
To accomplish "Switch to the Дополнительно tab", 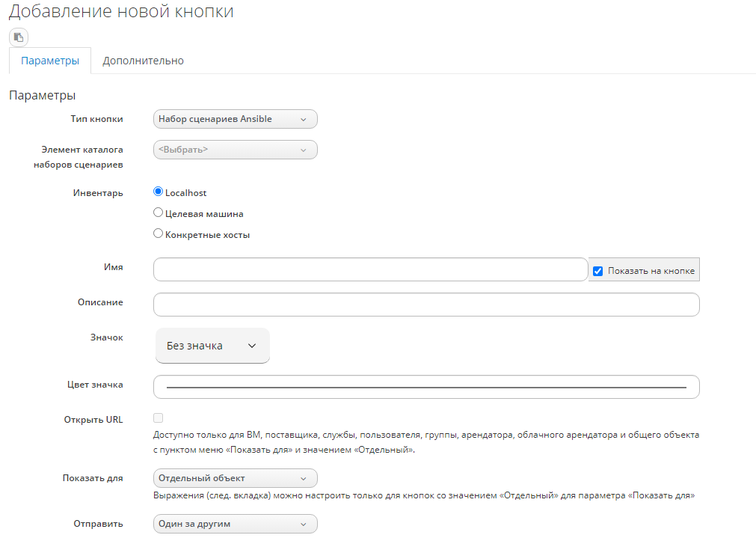I will click(x=143, y=61).
